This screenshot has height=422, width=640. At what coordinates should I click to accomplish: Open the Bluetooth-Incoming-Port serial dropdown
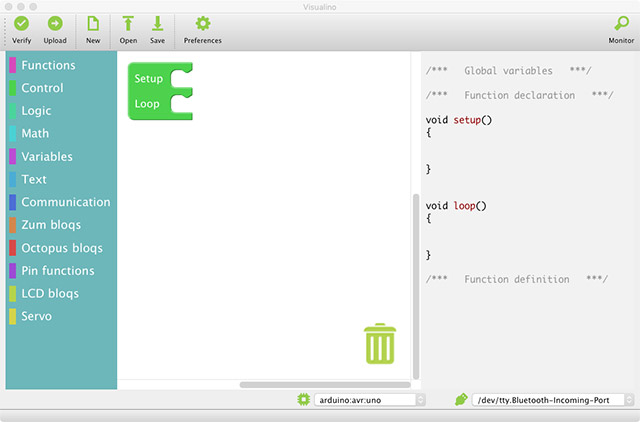pos(553,400)
